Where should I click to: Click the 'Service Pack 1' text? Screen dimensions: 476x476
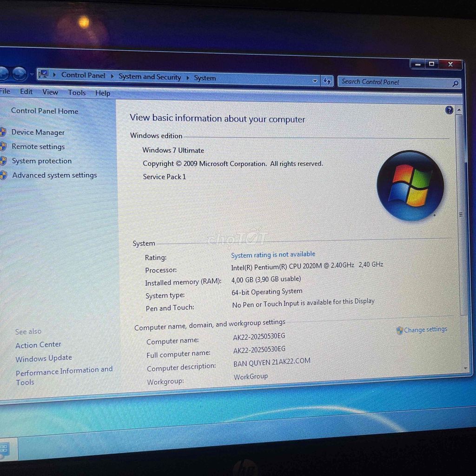pyautogui.click(x=164, y=177)
